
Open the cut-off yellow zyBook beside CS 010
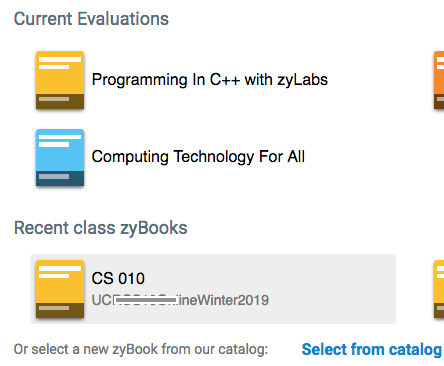[x=439, y=289]
